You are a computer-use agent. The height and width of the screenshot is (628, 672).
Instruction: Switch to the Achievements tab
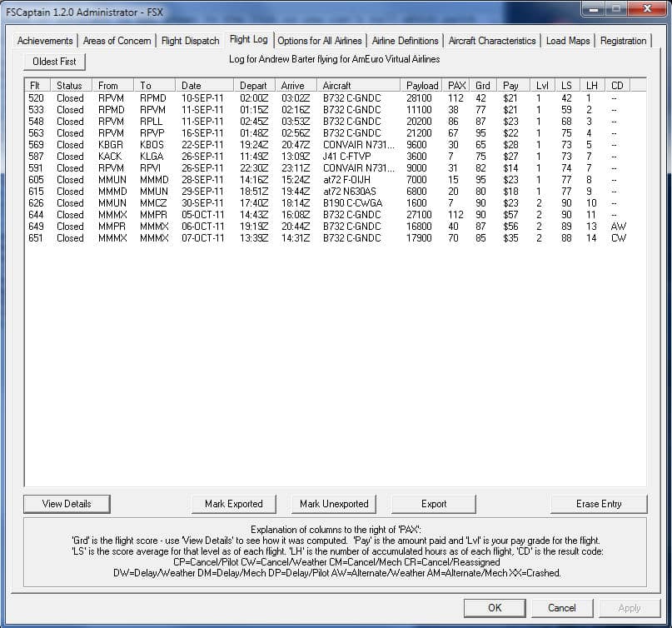(45, 41)
